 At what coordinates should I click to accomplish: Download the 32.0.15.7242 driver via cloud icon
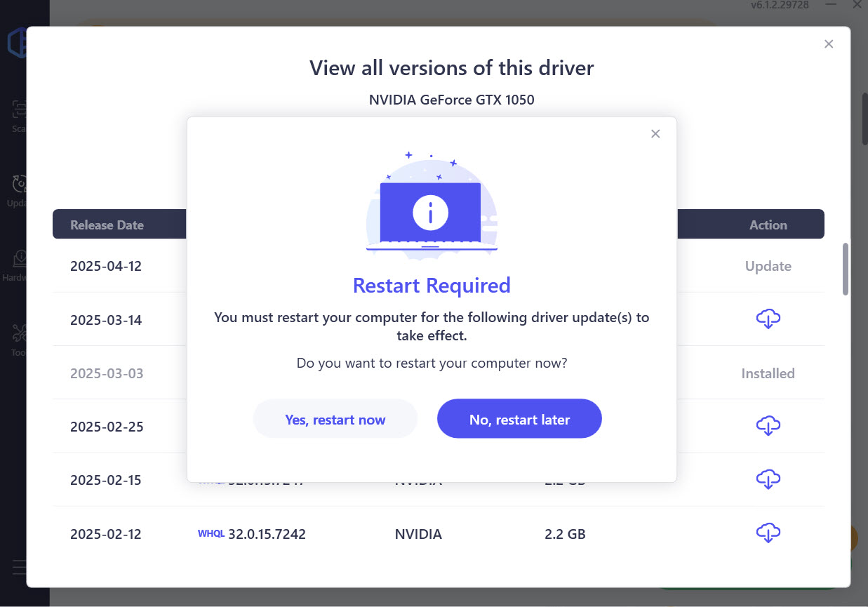tap(768, 533)
